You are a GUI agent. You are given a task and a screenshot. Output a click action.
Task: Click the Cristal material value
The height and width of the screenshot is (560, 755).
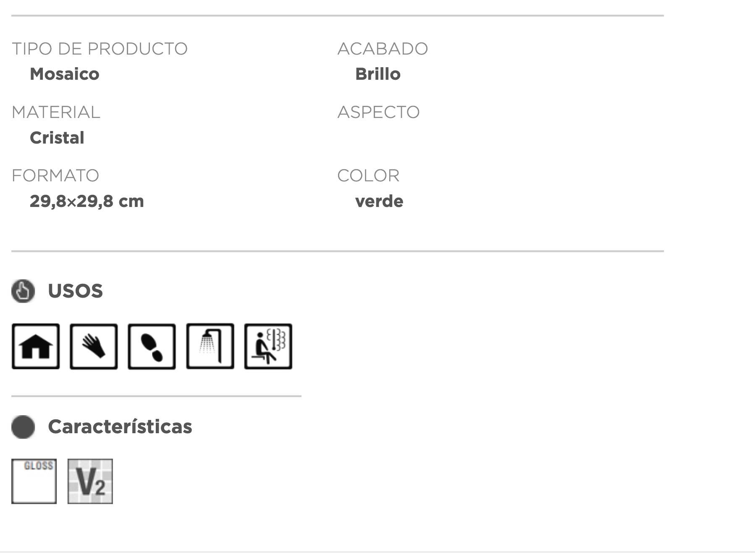pyautogui.click(x=57, y=138)
